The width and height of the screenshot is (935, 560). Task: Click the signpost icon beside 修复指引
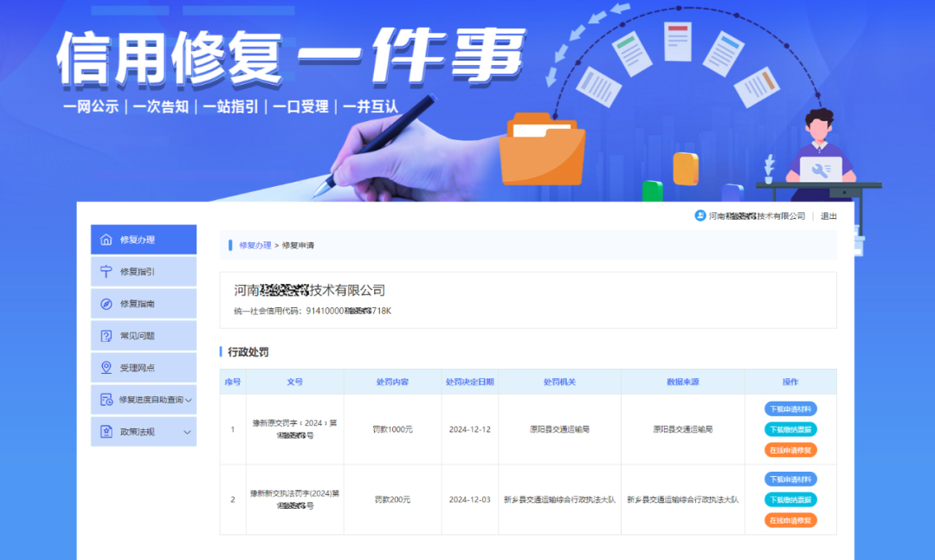coord(106,272)
